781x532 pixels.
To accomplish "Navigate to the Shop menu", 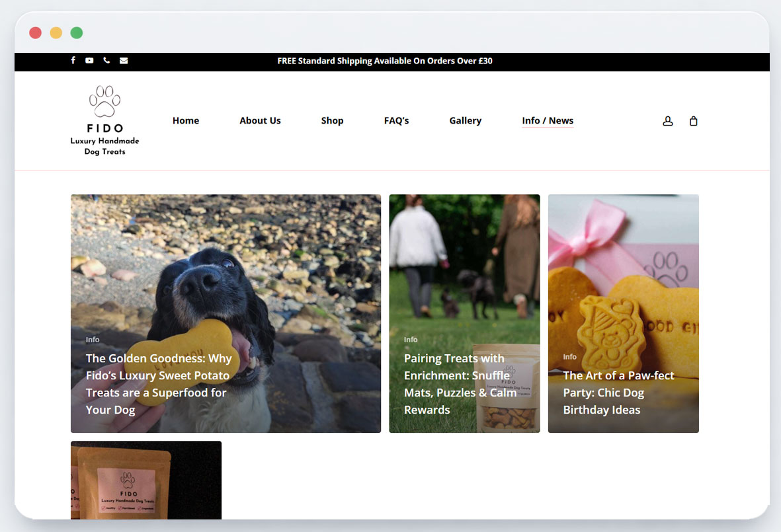I will tap(332, 121).
